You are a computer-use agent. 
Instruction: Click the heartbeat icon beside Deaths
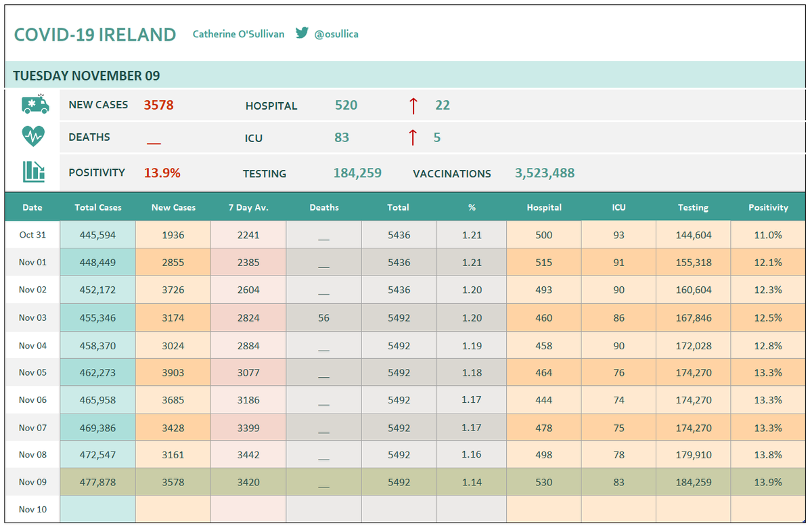(x=33, y=137)
